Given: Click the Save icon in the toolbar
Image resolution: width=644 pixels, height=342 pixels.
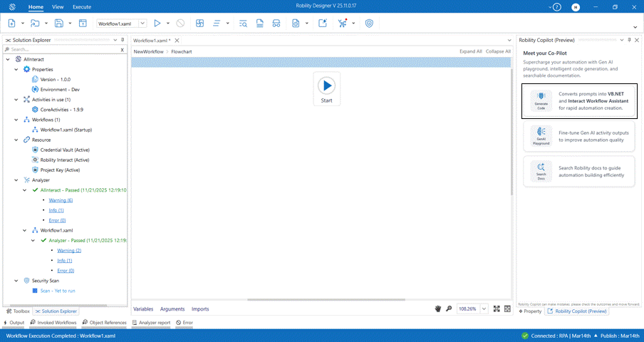Looking at the screenshot, I should coord(59,24).
